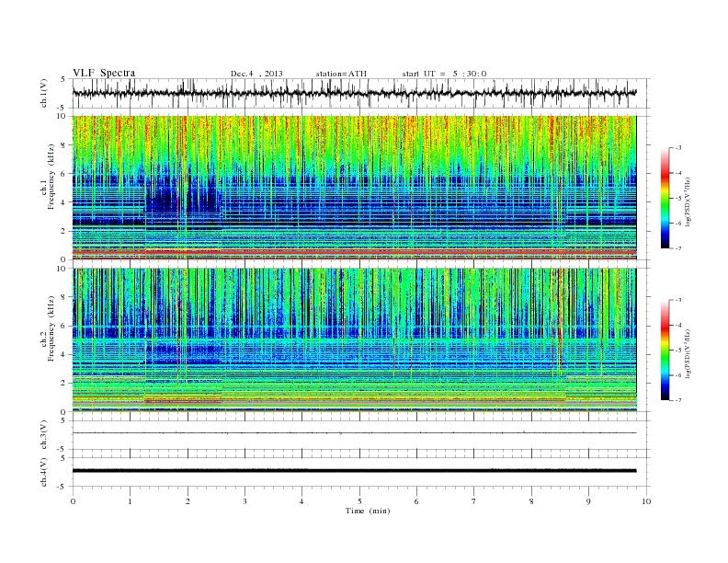Select the lower "log(PSD)(V²/Hz)" color bar label
The height and width of the screenshot is (563, 728).
[x=688, y=353]
